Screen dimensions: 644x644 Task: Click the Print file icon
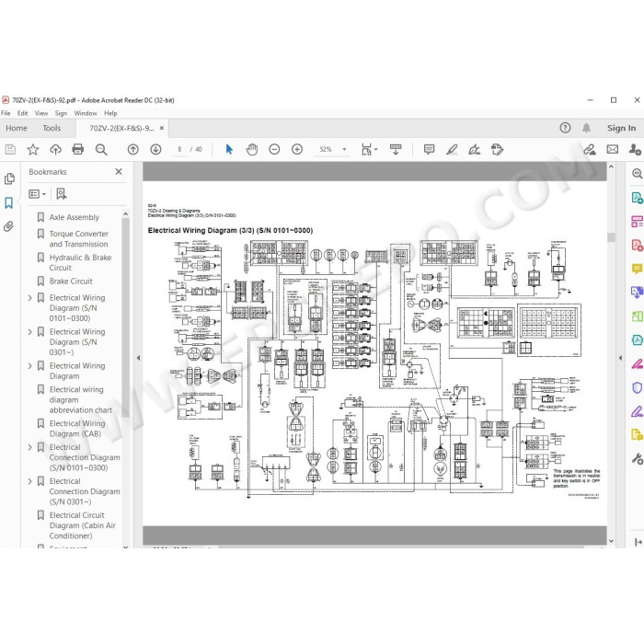tap(77, 149)
